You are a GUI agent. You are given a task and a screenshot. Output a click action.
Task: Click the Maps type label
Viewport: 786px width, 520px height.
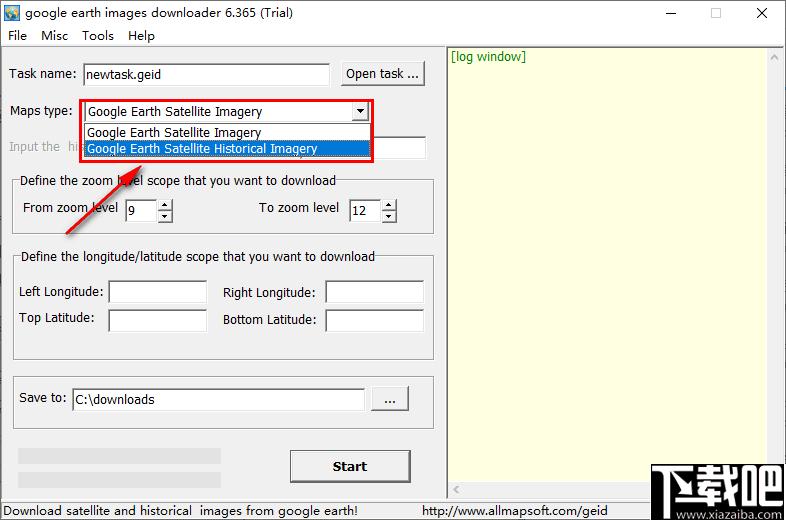tap(41, 111)
